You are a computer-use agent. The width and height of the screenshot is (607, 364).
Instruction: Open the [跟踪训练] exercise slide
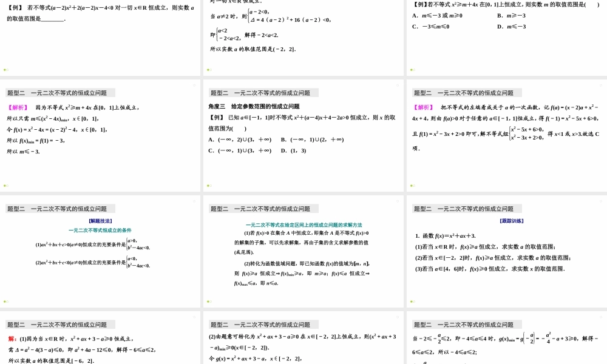[x=507, y=251]
